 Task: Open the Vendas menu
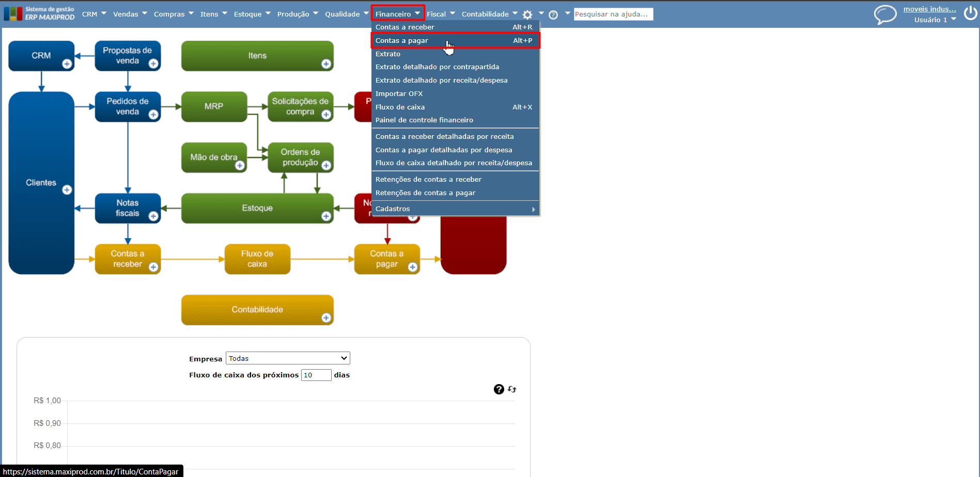click(130, 14)
